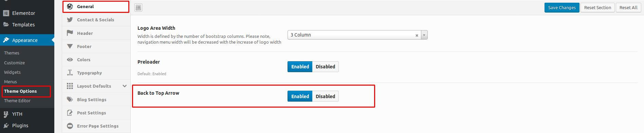
Task: Click the flag icon beside Header
Action: tap(70, 33)
